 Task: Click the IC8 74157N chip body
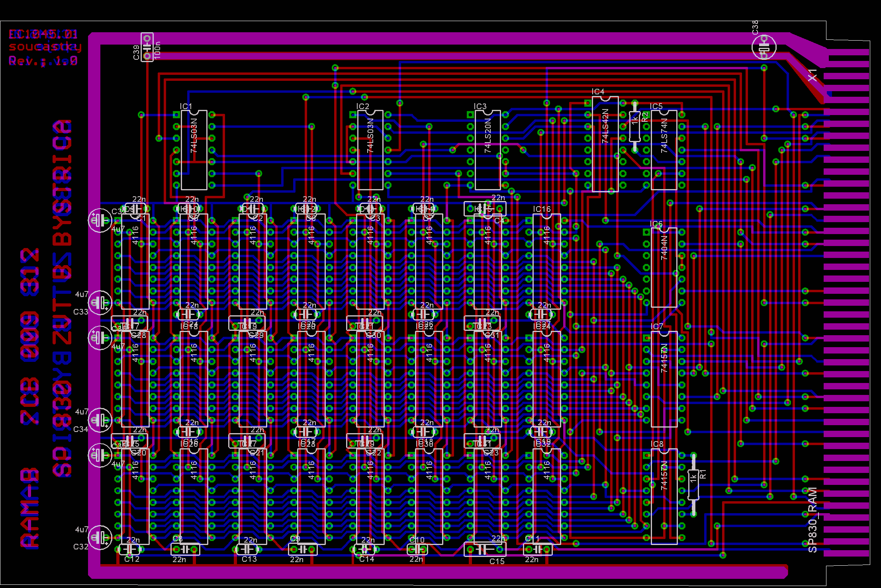[664, 496]
